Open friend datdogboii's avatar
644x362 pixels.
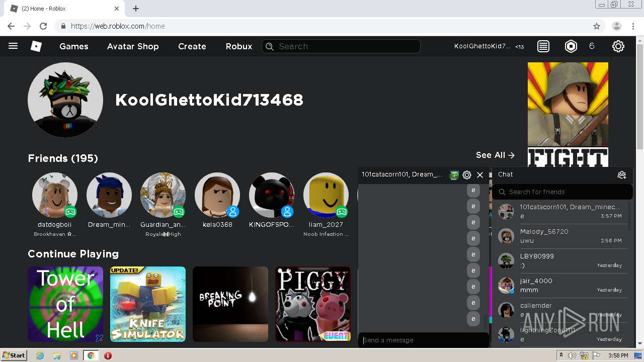pos(55,195)
